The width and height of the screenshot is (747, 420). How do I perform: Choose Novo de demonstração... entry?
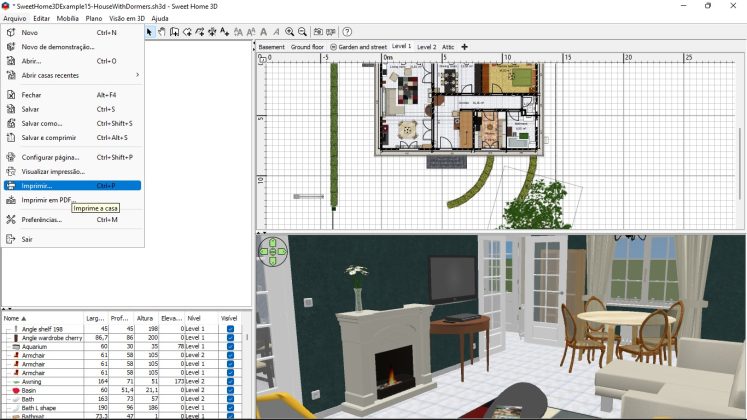pos(72,47)
